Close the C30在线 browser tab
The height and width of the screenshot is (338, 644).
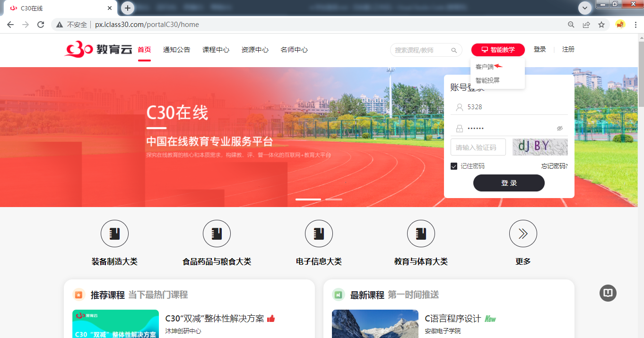tap(110, 9)
